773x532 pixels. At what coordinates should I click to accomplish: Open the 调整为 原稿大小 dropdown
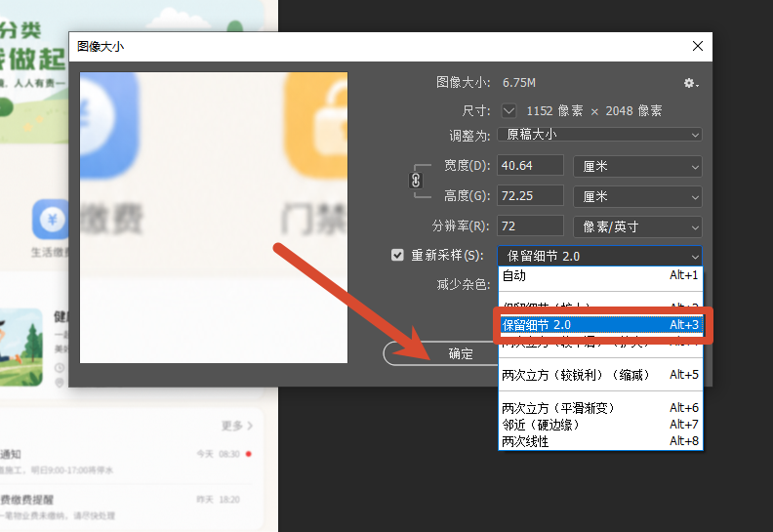tap(600, 135)
